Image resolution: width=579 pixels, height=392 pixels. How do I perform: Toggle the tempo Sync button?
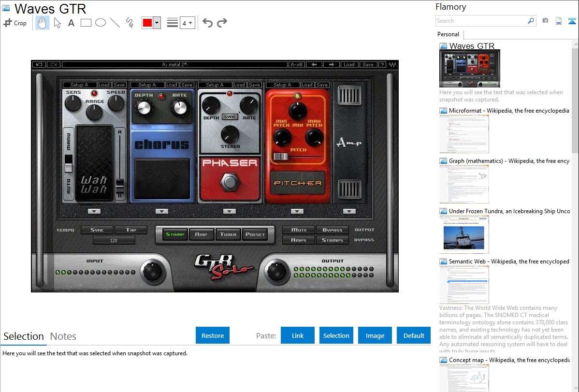coord(97,230)
